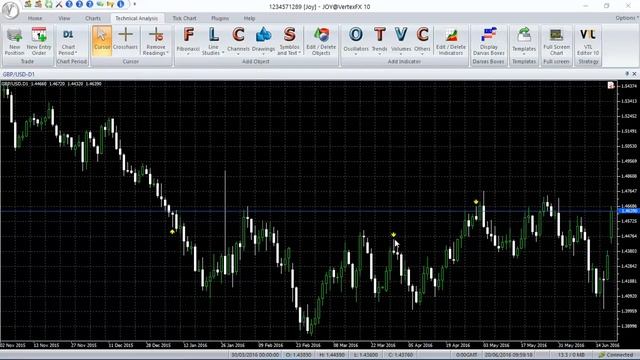Screen dimensions: 640x360
Task: Open the Channels object dropdown
Action: 238,40
